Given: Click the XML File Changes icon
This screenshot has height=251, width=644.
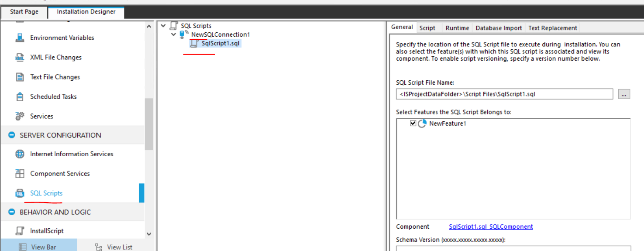Looking at the screenshot, I should pyautogui.click(x=20, y=58).
